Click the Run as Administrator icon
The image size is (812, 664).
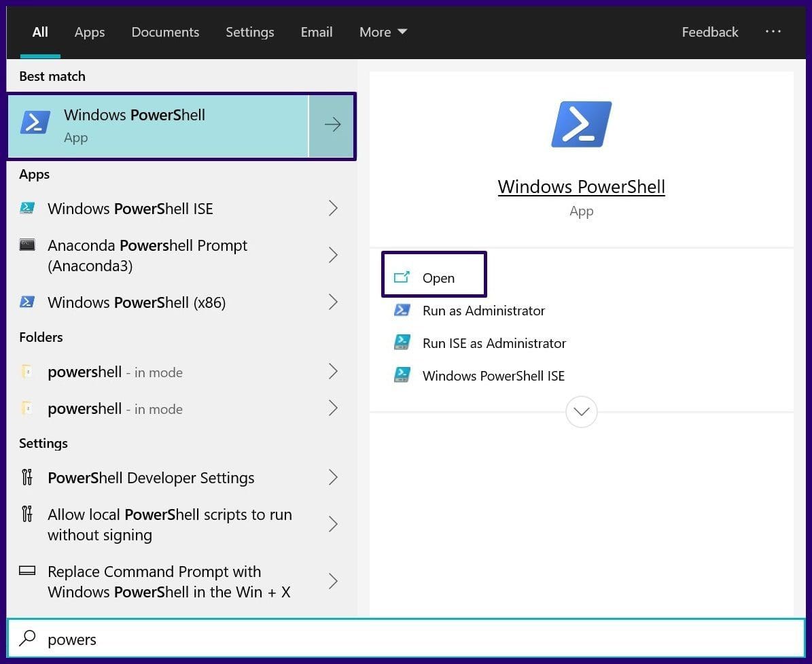[402, 310]
